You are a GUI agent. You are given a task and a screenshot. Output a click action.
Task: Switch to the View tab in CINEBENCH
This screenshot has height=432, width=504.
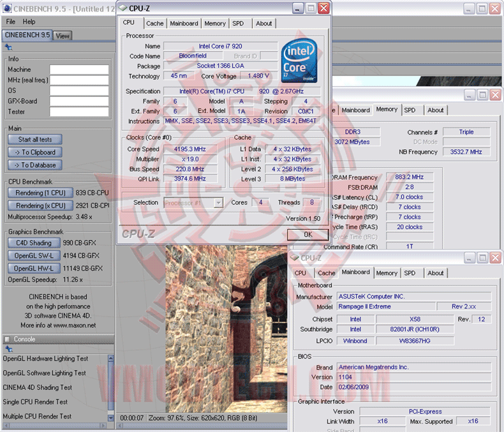63,36
